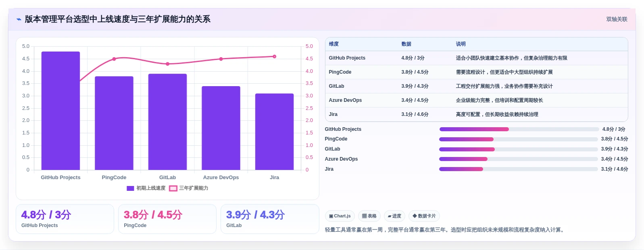Select the 表格 tag chip
Viewport: 644px width, 250px height.
(x=369, y=216)
